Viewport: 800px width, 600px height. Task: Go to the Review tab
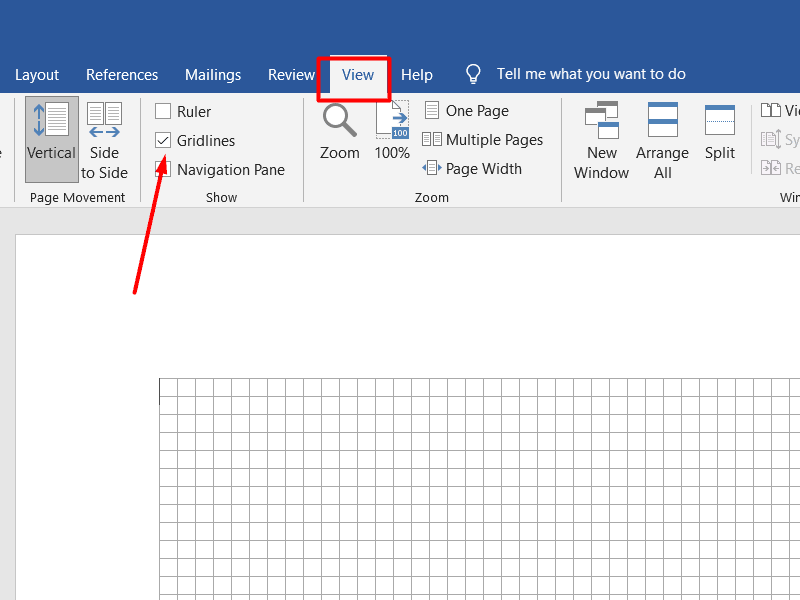291,75
